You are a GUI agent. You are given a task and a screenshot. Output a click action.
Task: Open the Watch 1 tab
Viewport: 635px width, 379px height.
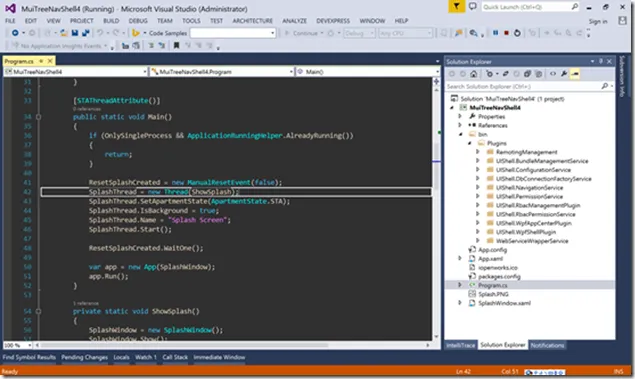[146, 358]
